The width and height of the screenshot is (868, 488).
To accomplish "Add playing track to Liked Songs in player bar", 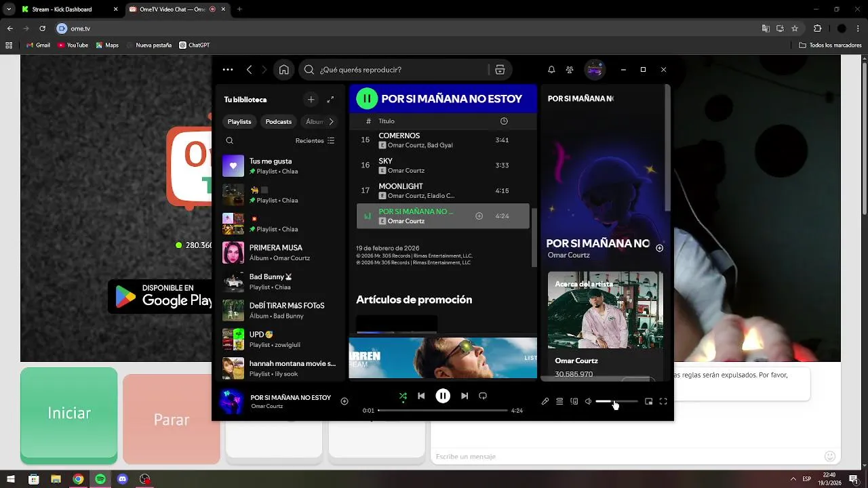I will pyautogui.click(x=344, y=401).
